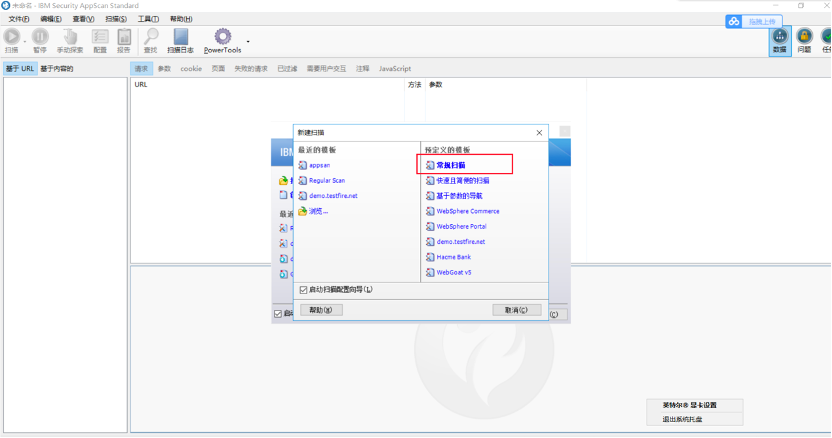The height and width of the screenshot is (438, 832).
Task: Click the 方法 column header
Action: pos(414,85)
